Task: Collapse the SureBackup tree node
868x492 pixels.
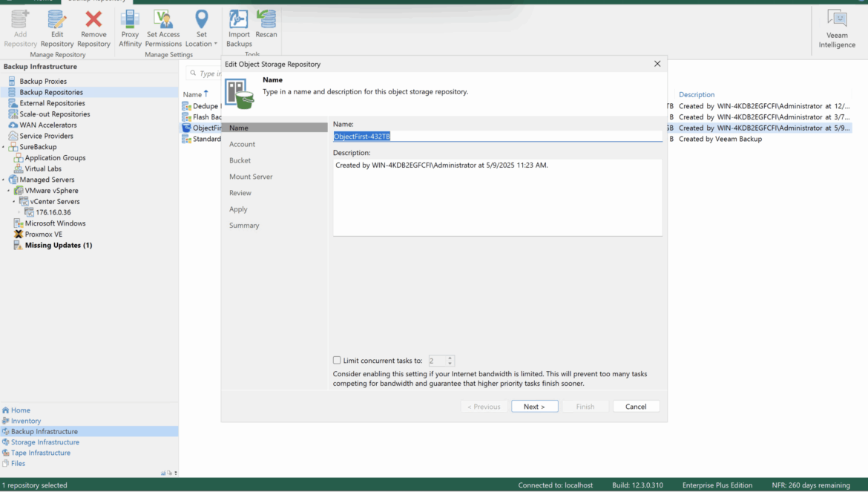Action: (3, 147)
